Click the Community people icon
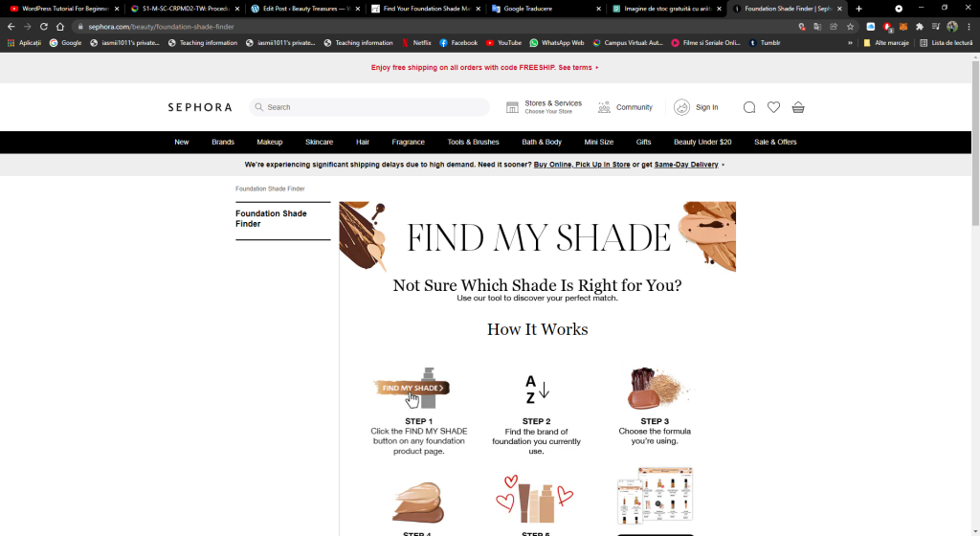The height and width of the screenshot is (536, 980). [604, 107]
